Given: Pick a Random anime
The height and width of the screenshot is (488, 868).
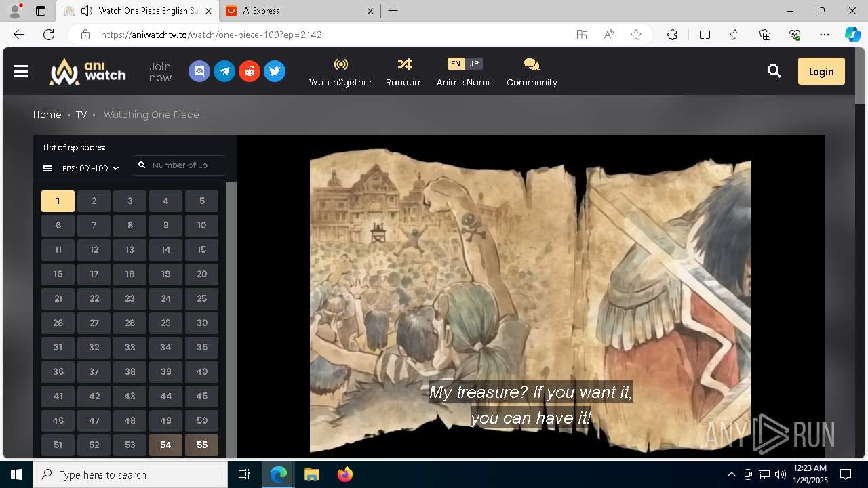Looking at the screenshot, I should click(404, 72).
